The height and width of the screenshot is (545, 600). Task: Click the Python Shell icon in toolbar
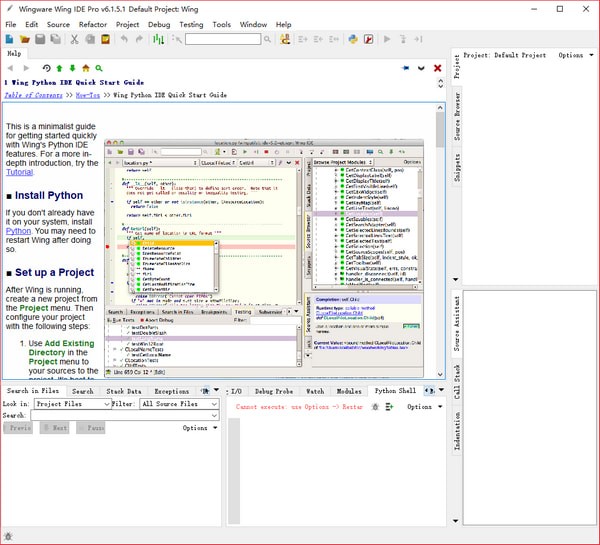pos(353,39)
